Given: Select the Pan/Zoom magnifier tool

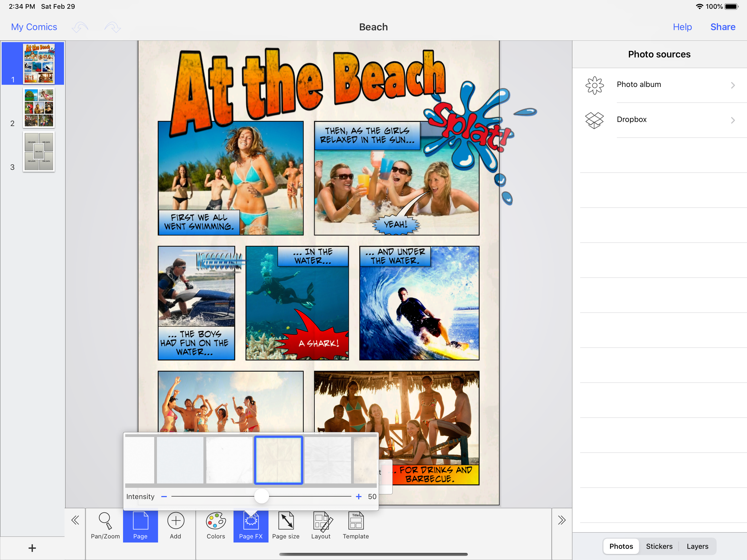Looking at the screenshot, I should coord(105,525).
